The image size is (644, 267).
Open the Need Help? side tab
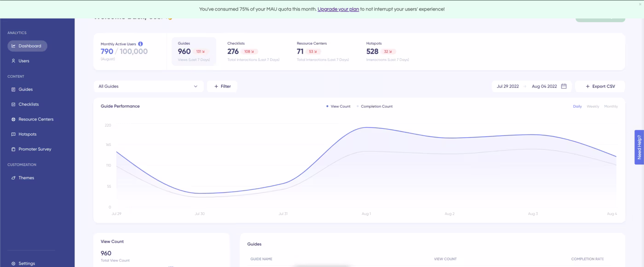point(639,147)
